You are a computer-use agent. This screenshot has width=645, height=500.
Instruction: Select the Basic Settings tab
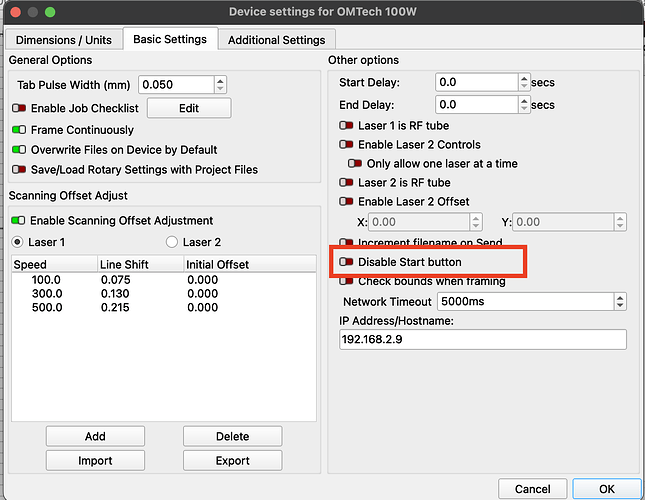click(x=170, y=39)
